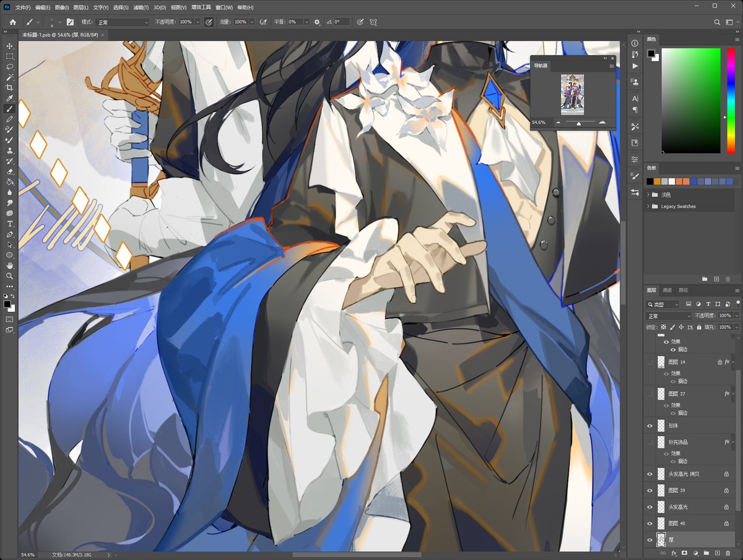Select the Hand tool
The width and height of the screenshot is (743, 560).
click(9, 265)
